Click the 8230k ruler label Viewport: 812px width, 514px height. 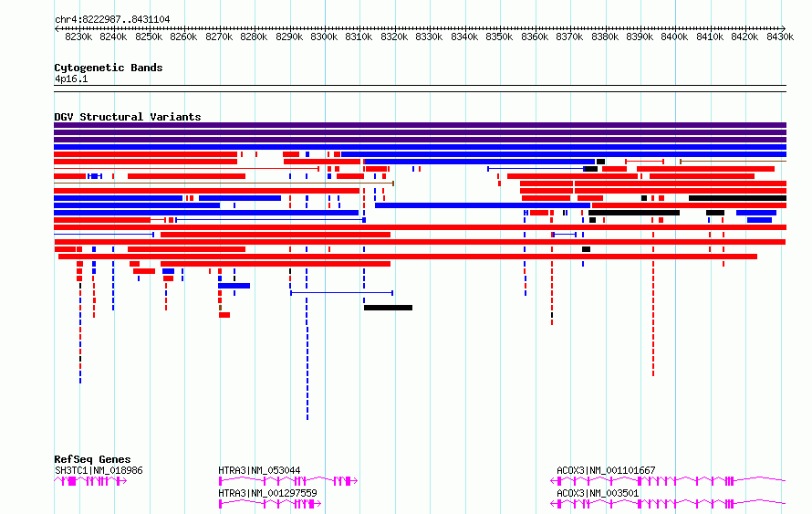(78, 37)
